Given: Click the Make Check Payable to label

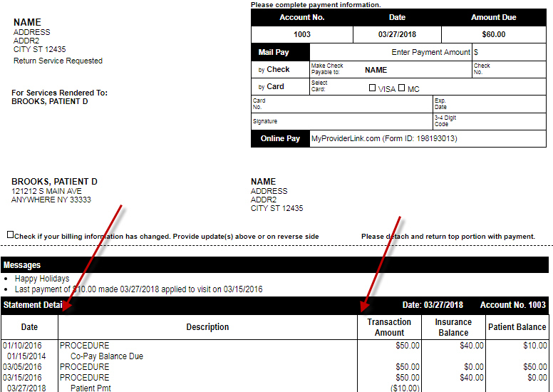Looking at the screenshot, I should pos(327,69).
